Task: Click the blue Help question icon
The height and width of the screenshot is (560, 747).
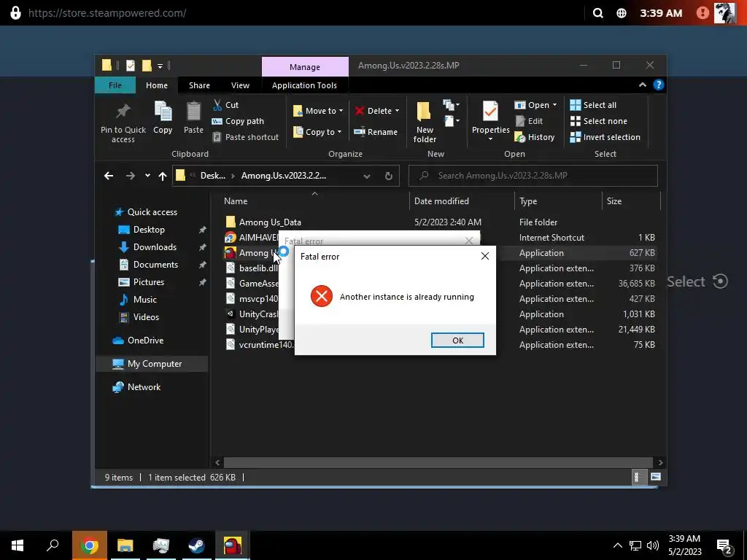Action: [x=659, y=85]
